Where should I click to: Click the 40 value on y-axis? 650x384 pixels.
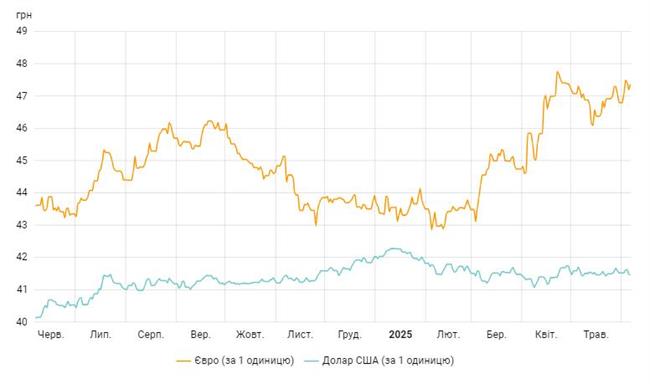point(22,322)
